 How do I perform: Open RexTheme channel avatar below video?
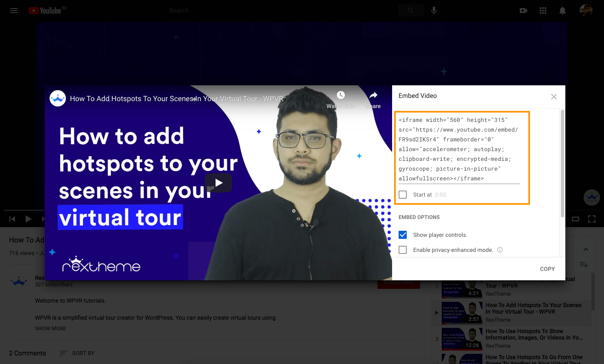(19, 281)
